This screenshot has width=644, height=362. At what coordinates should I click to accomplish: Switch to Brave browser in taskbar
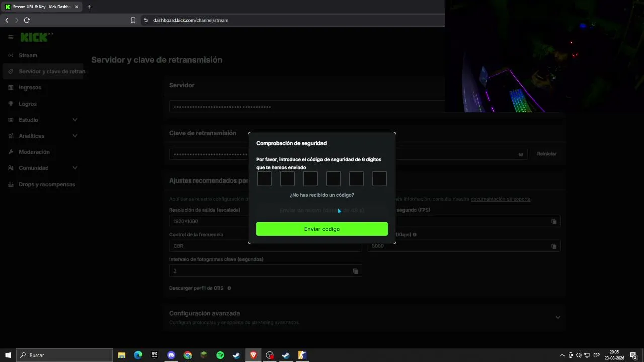253,355
